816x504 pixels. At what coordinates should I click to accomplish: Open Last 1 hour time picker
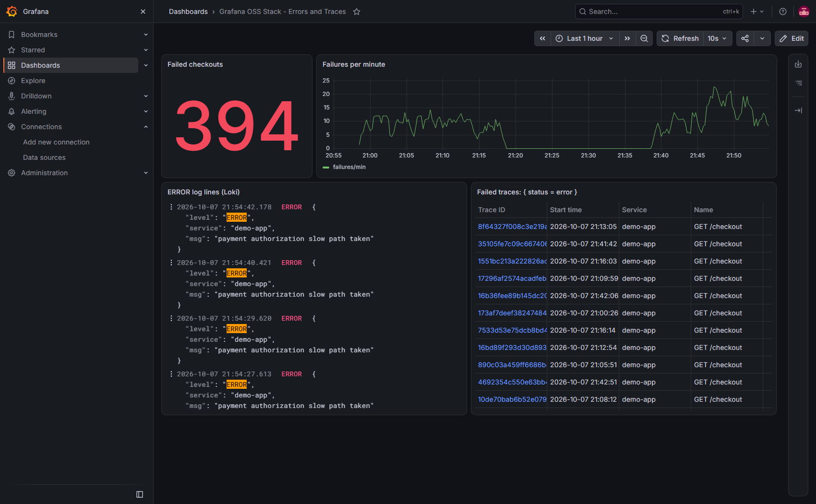584,38
